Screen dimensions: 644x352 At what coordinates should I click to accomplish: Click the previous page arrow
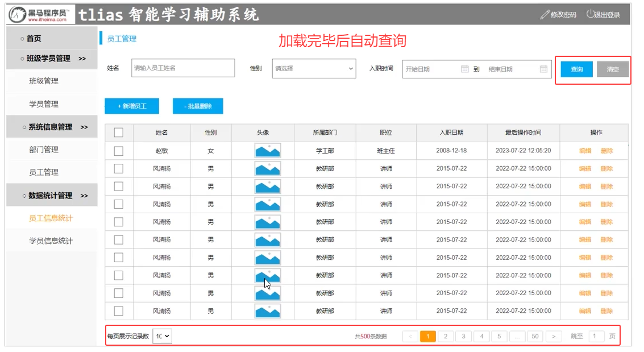[x=410, y=336]
